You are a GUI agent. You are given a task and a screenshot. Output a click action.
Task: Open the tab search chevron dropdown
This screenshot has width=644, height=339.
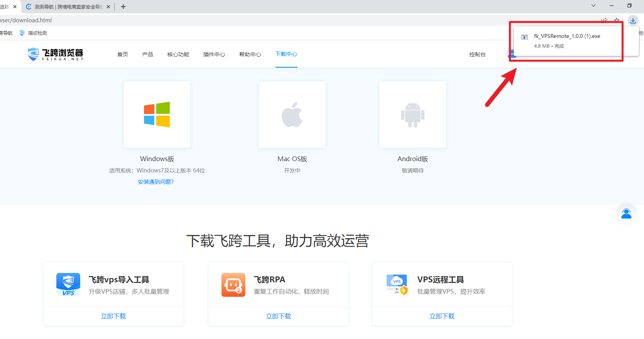(593, 6)
